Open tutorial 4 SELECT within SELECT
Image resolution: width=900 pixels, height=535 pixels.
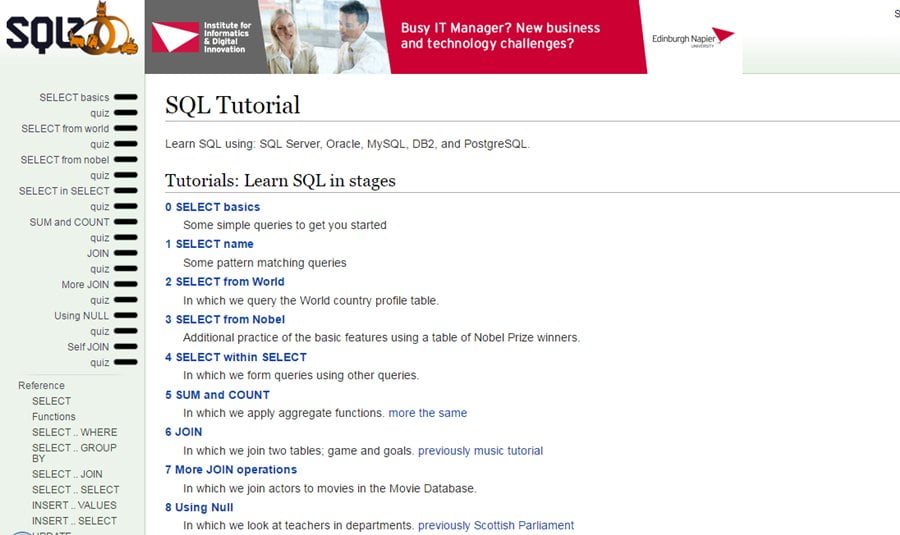236,357
